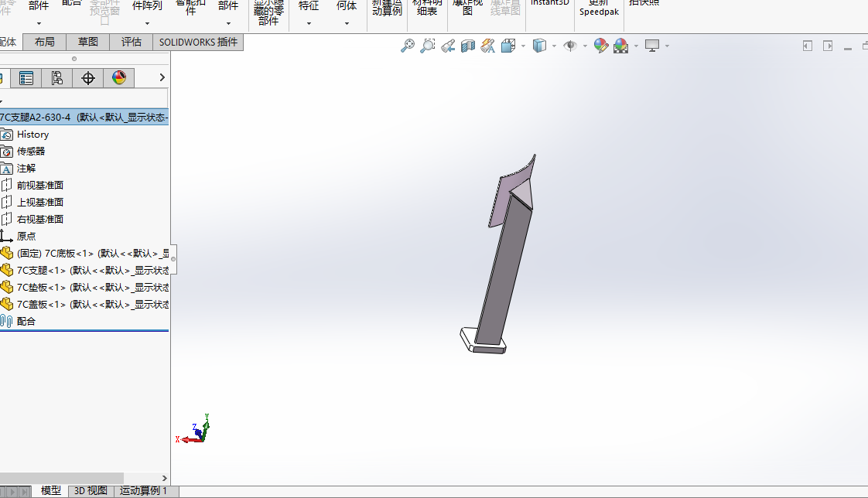This screenshot has height=498, width=868.
Task: Click the Instant3D button
Action: 550,3
